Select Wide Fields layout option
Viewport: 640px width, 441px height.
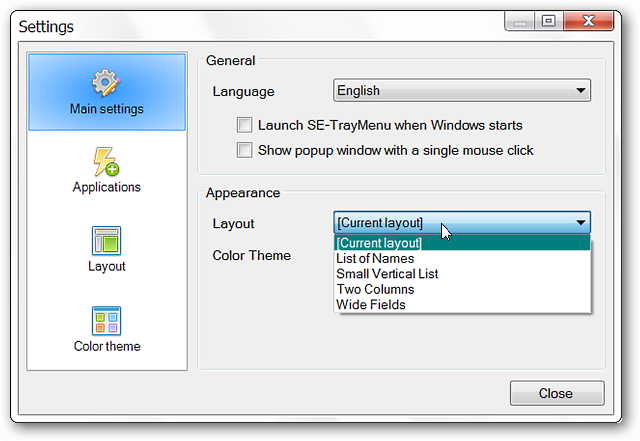(462, 305)
